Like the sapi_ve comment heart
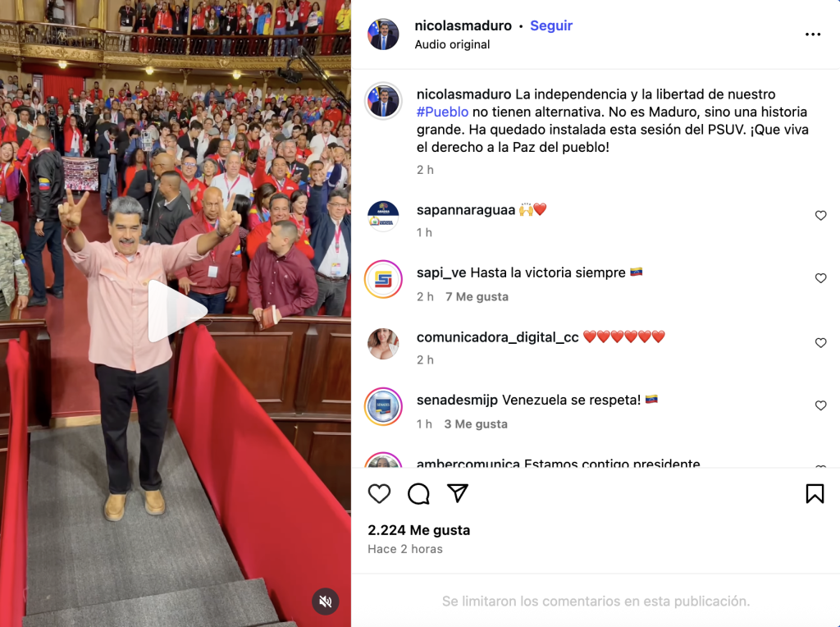Screen dimensions: 840x627 tap(820, 278)
